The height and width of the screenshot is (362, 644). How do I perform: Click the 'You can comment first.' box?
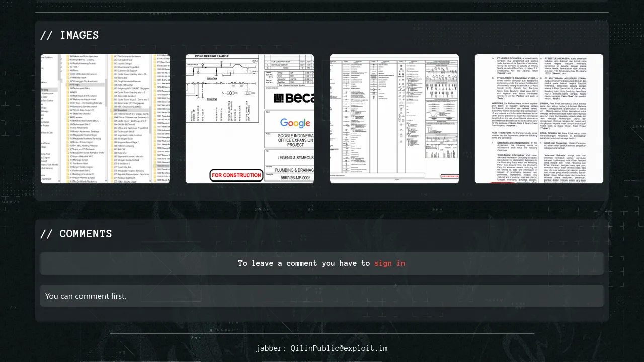click(x=321, y=296)
